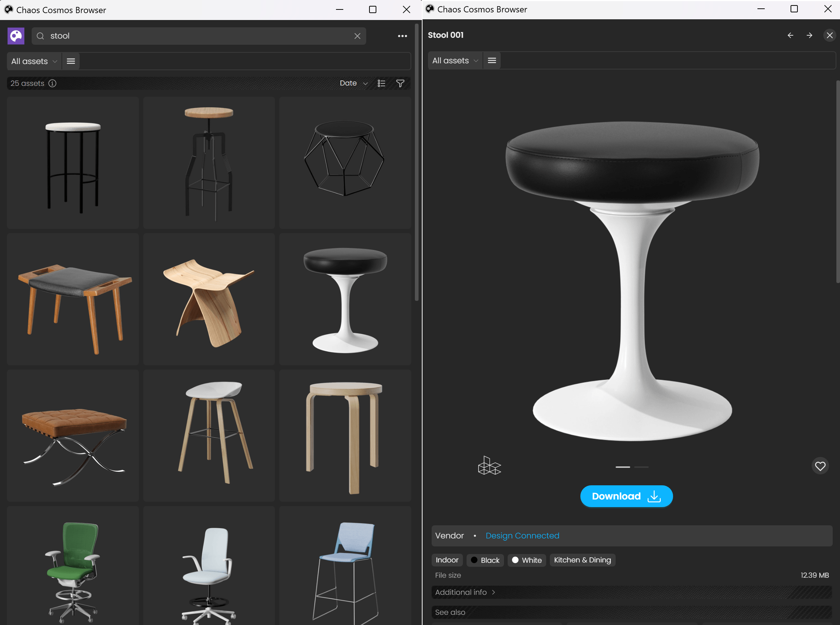Filter by the Black color tag
The height and width of the screenshot is (625, 840).
[x=485, y=560]
